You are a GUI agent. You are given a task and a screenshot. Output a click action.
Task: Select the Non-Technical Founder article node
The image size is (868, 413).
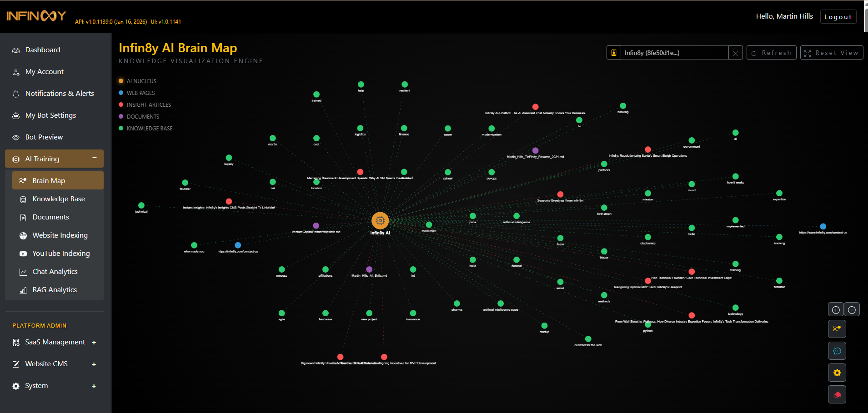tap(692, 272)
